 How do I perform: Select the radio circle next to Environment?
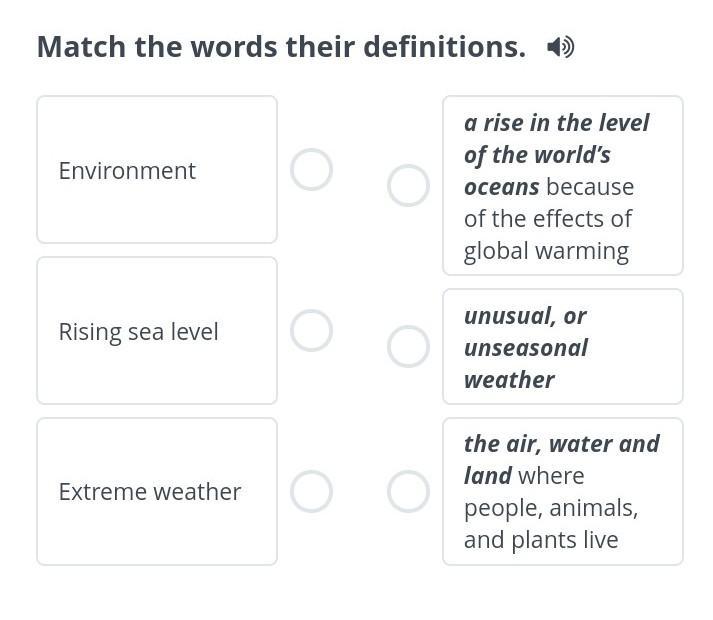(311, 170)
